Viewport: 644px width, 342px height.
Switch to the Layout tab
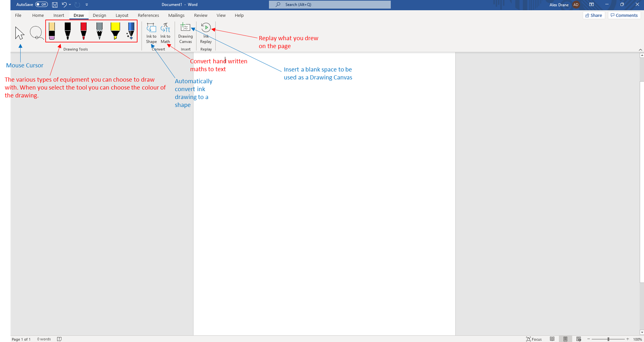pyautogui.click(x=122, y=15)
